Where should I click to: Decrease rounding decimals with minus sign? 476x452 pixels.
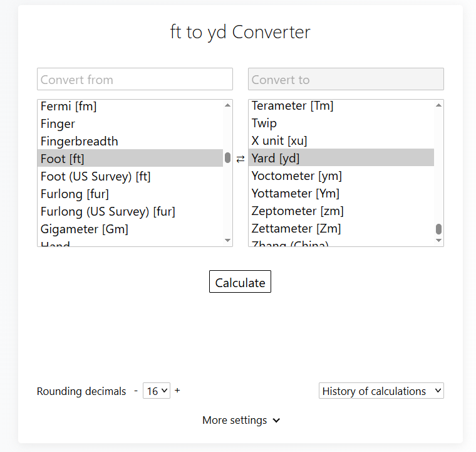pyautogui.click(x=136, y=391)
